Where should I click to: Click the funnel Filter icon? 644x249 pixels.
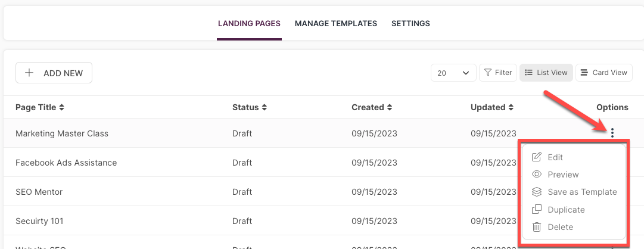coord(487,73)
